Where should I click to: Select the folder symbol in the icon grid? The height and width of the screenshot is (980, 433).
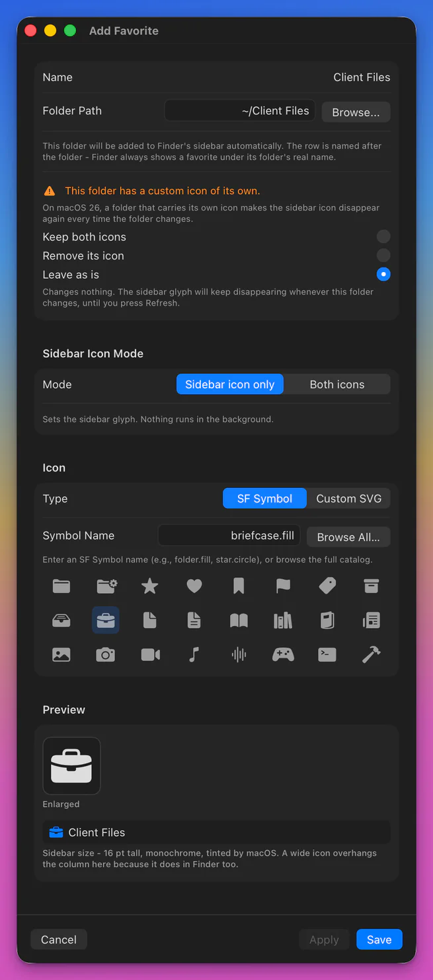pos(61,586)
